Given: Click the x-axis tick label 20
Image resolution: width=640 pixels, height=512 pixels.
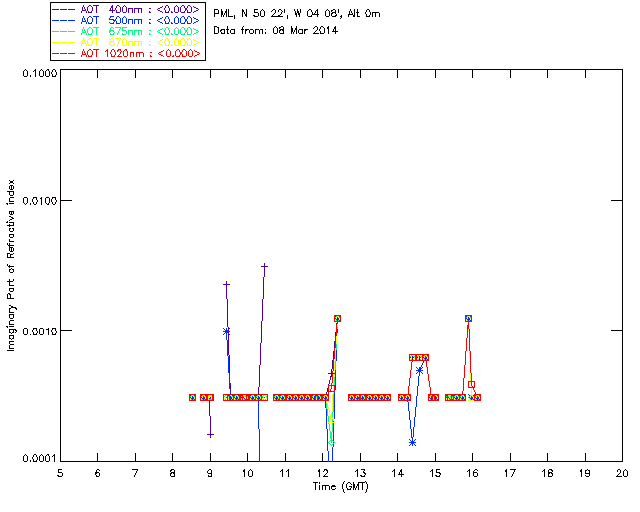Looking at the screenshot, I should pos(622,473).
